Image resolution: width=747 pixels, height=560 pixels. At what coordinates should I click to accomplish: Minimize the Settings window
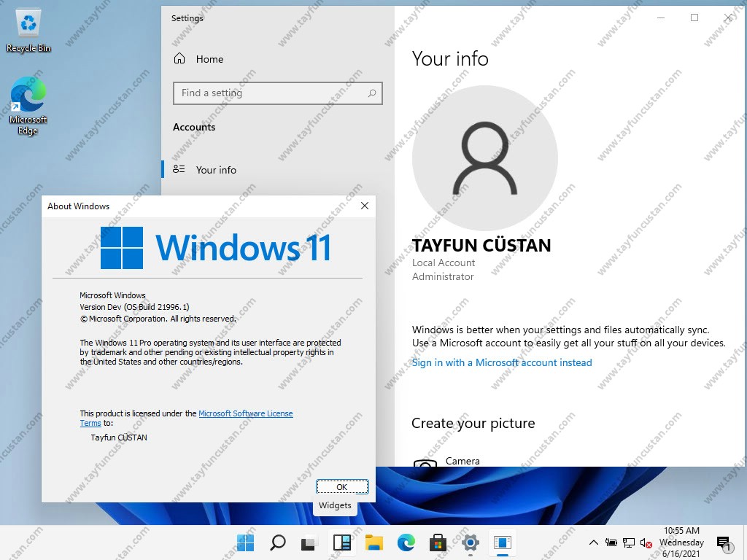(661, 17)
